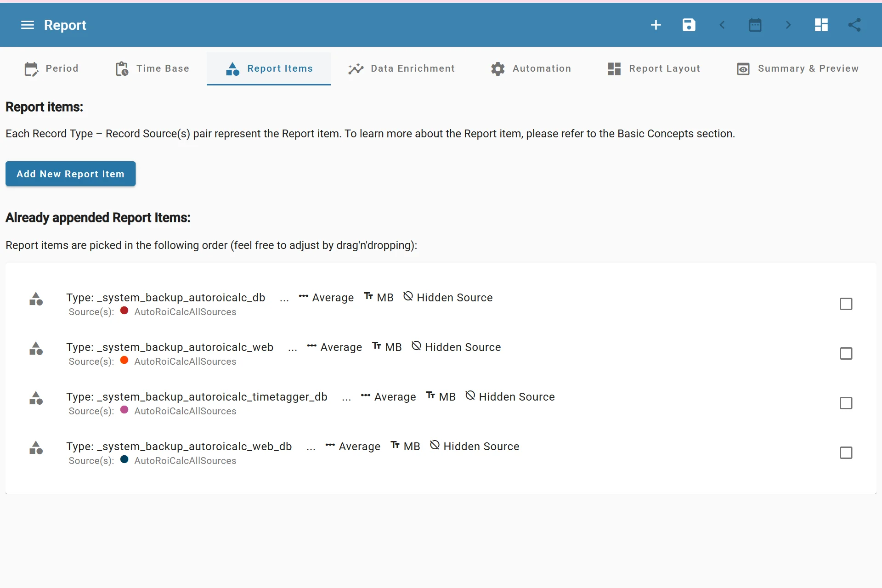Screen dimensions: 882x588
Task: Click MB unit icon in _system_backup_autoroicalc_web_db row
Action: coord(395,445)
